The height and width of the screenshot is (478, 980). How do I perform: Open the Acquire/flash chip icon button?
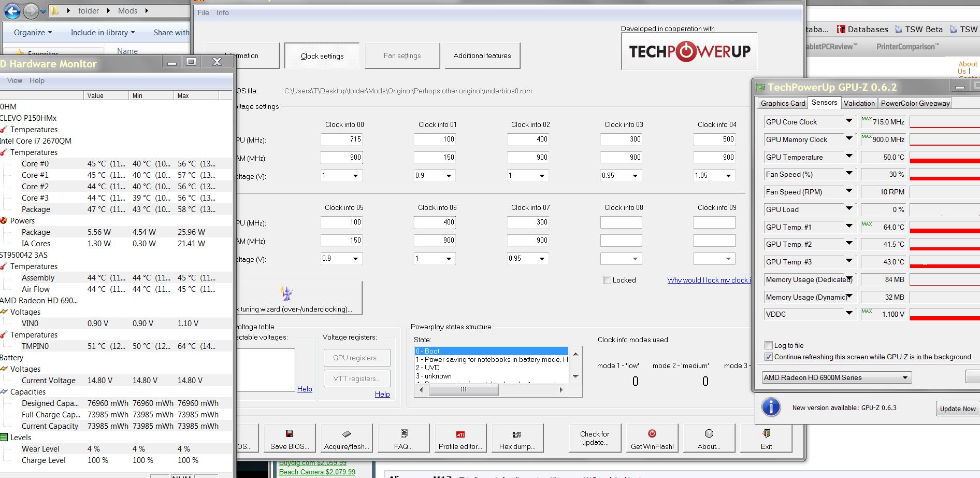tap(347, 438)
